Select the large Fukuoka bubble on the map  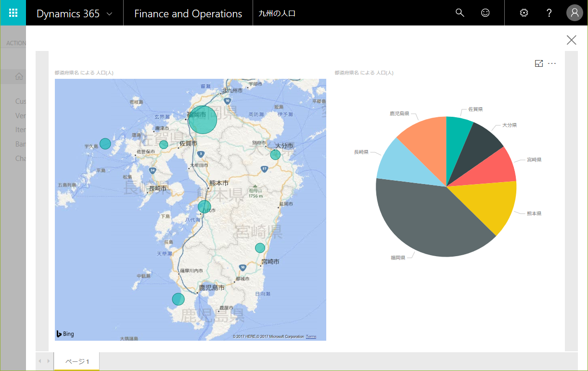tap(203, 120)
